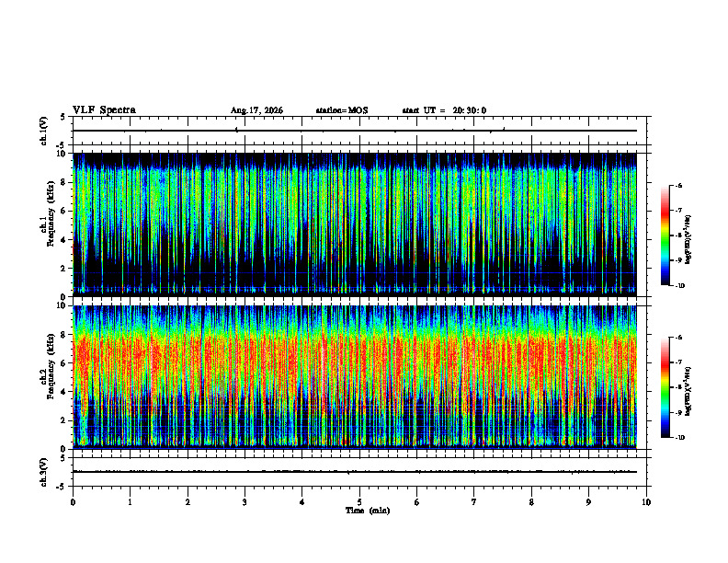Select the 'Time (min)' x-axis label
The image size is (728, 563).
point(368,511)
